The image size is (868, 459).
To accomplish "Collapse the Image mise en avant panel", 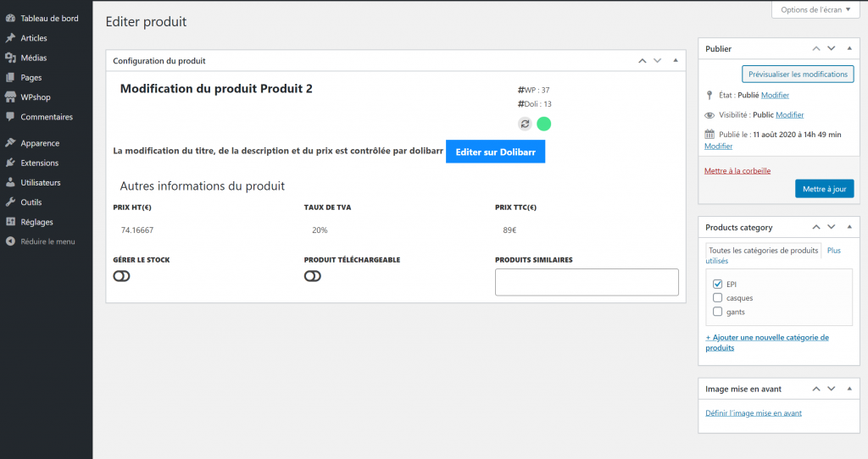I will 849,389.
